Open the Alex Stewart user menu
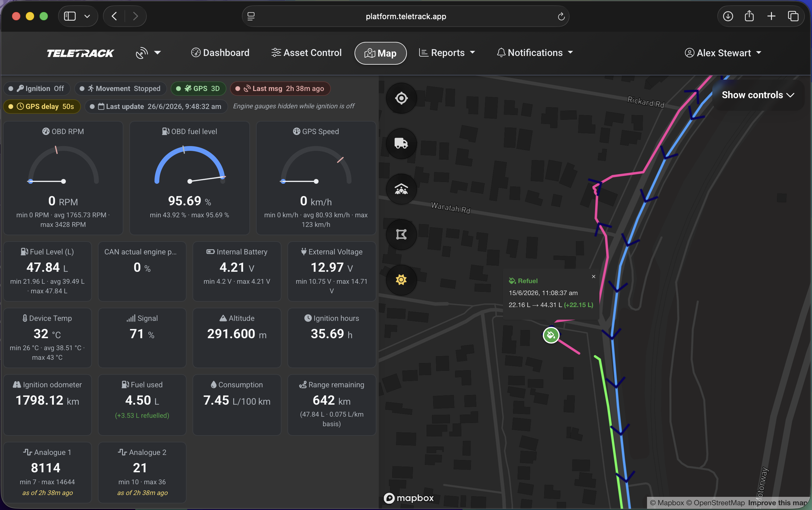This screenshot has height=510, width=812. [x=723, y=53]
